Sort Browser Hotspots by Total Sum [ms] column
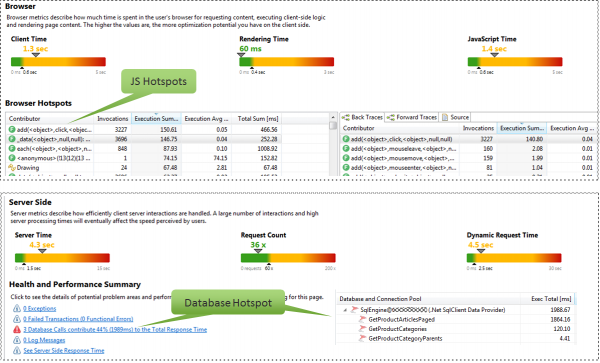 pos(257,119)
